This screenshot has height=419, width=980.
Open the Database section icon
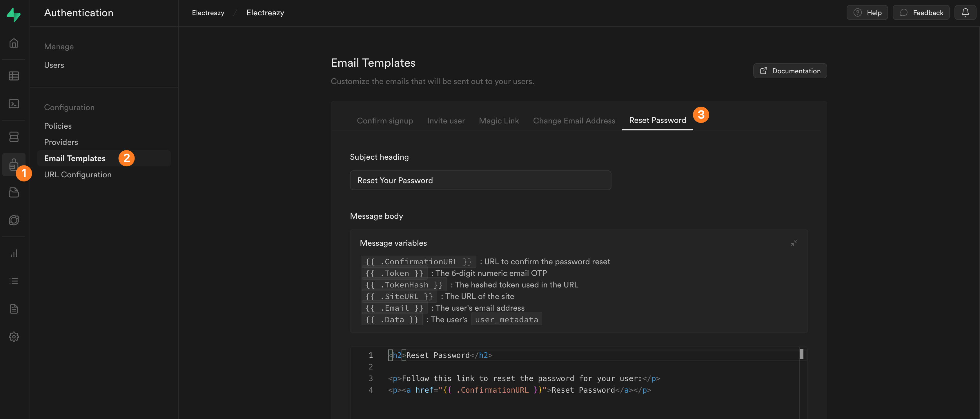pyautogui.click(x=14, y=136)
